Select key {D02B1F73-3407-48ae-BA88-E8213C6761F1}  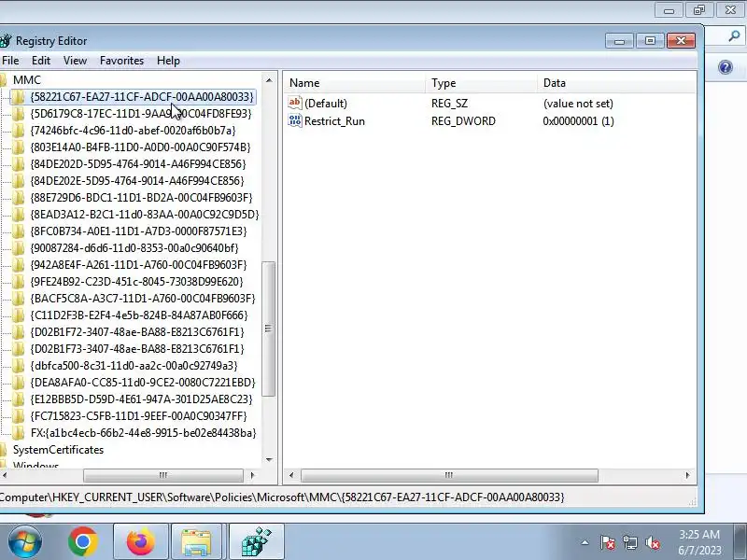[137, 348]
